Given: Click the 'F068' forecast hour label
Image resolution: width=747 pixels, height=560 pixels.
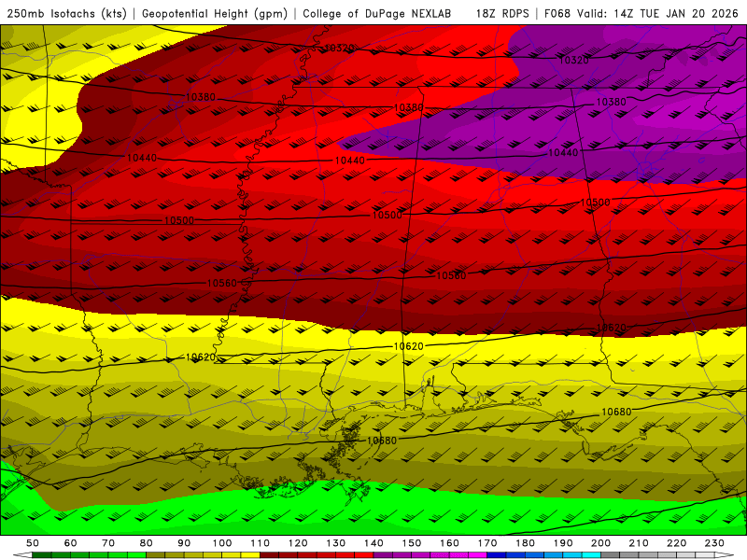Looking at the screenshot, I should click(x=557, y=14).
